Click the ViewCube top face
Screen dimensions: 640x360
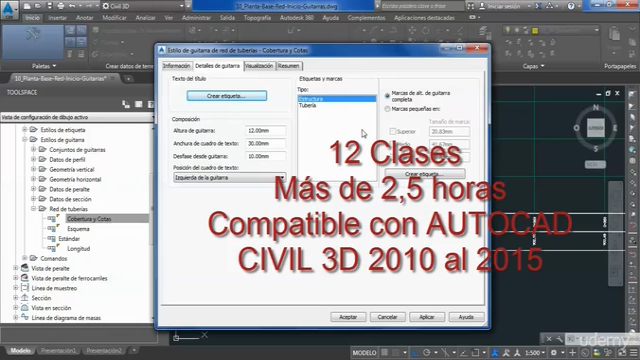pyautogui.click(x=596, y=128)
